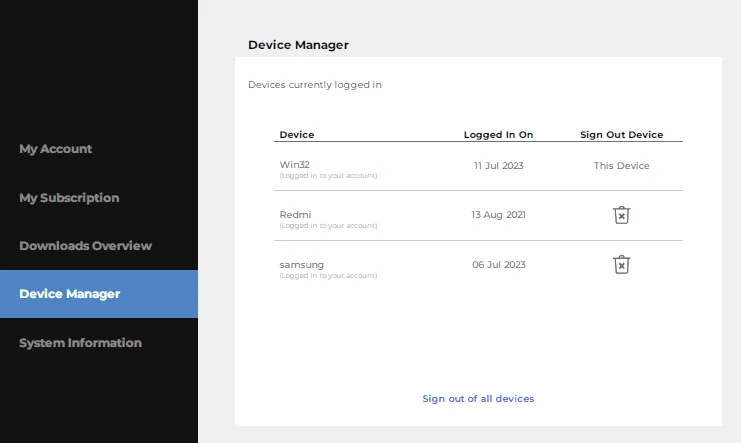This screenshot has width=741, height=443.
Task: Click the Device Manager page heading
Action: click(x=298, y=45)
